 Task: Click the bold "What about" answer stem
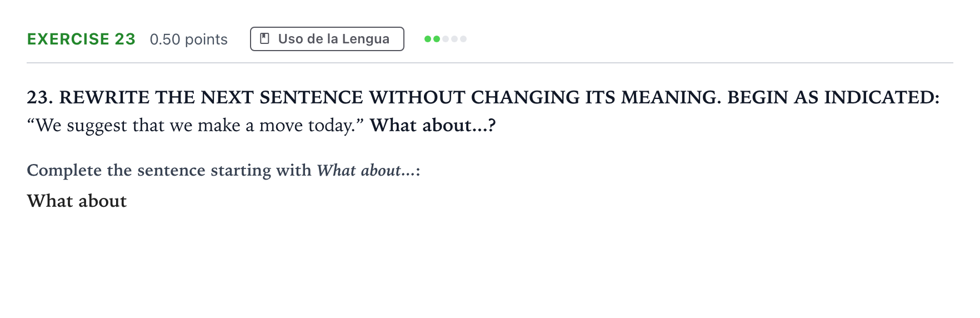click(x=77, y=201)
